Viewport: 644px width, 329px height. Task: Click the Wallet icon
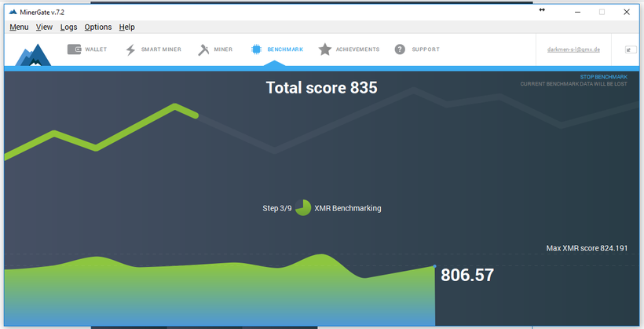point(75,49)
